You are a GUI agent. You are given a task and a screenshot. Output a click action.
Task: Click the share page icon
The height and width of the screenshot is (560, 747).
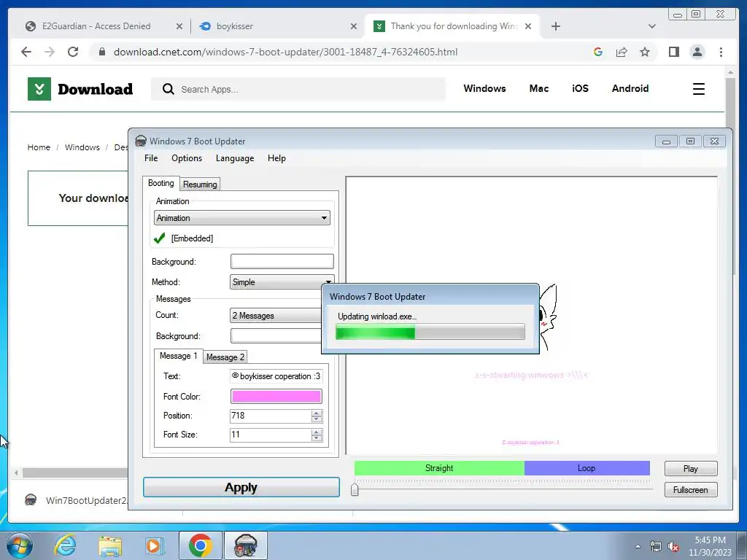click(x=622, y=52)
